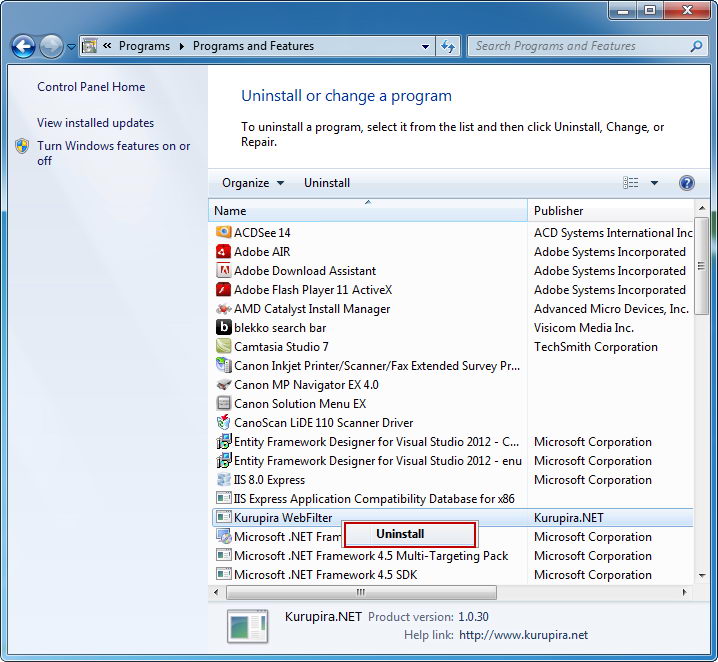718x662 pixels.
Task: Select the Kurupira WebFilter row icon
Action: pyautogui.click(x=223, y=517)
